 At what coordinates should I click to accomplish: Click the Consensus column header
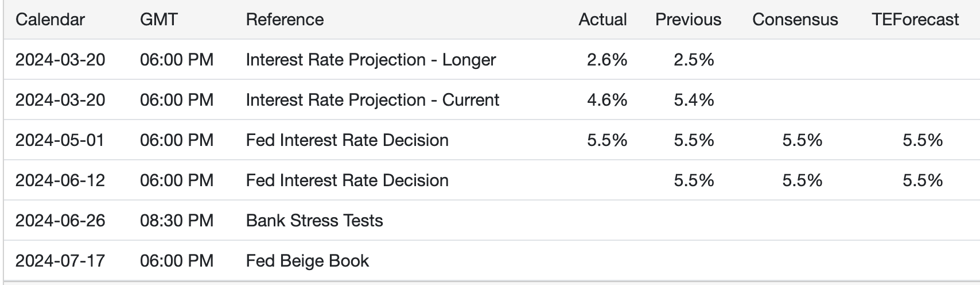coord(795,20)
